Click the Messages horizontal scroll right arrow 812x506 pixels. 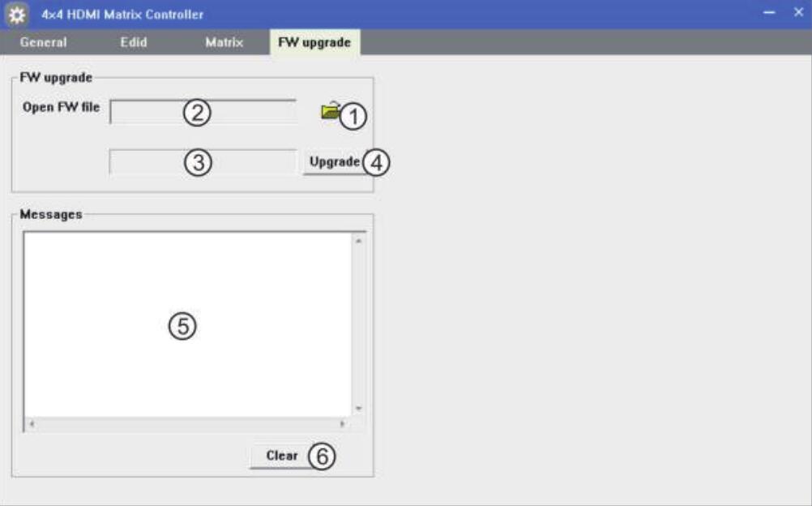coord(342,424)
